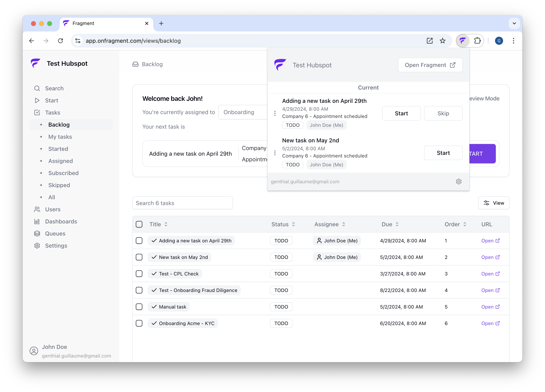This screenshot has height=392, width=545.
Task: Skip the April 29th task
Action: tap(443, 113)
